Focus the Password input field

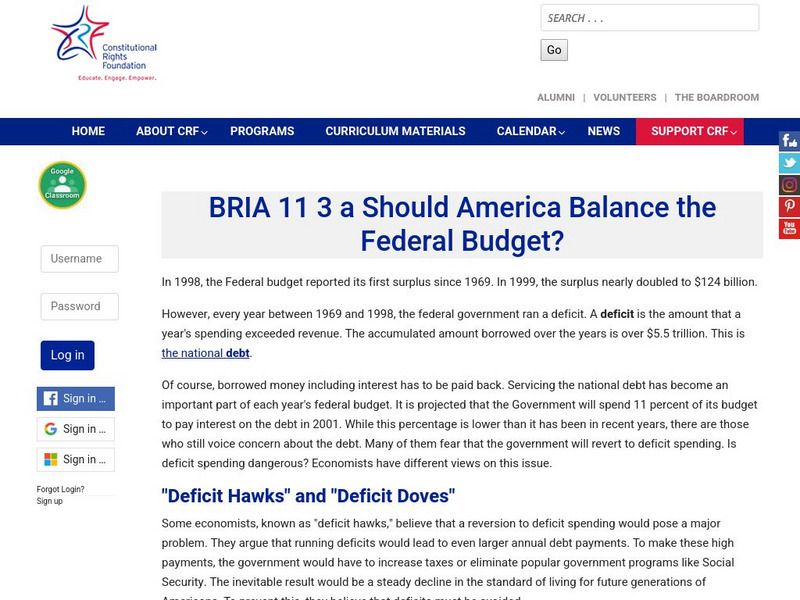click(80, 306)
